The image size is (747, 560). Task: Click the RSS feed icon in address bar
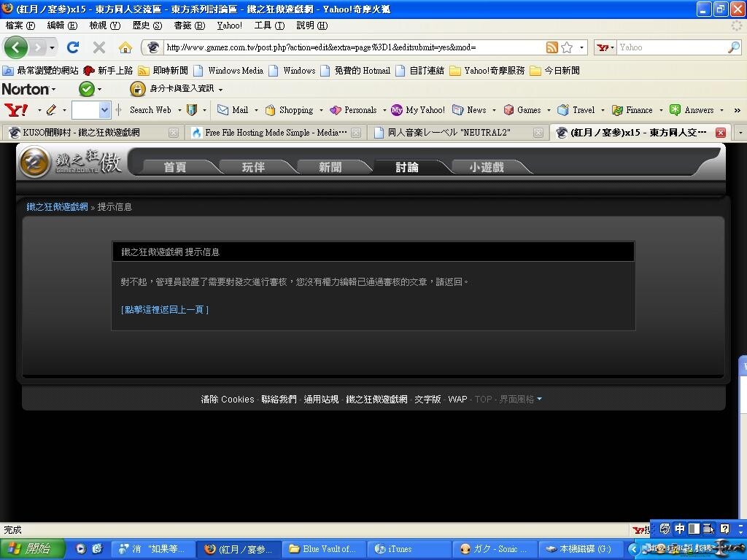[x=552, y=47]
